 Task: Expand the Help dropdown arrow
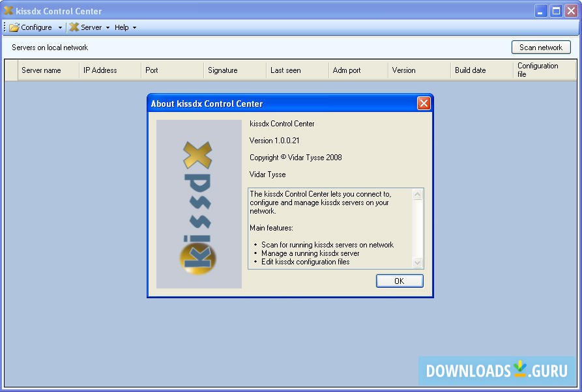pyautogui.click(x=134, y=27)
